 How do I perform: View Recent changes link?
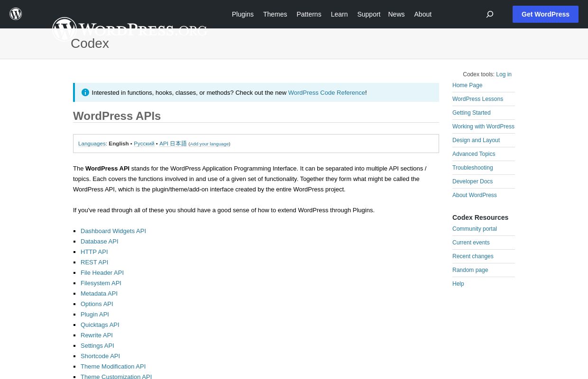click(473, 256)
